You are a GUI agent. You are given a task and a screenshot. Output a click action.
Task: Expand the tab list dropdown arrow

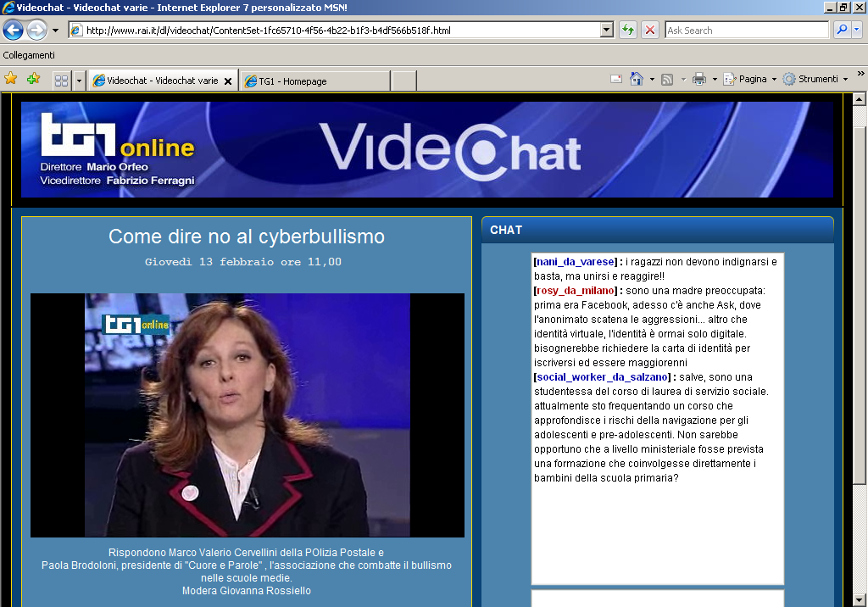(79, 81)
